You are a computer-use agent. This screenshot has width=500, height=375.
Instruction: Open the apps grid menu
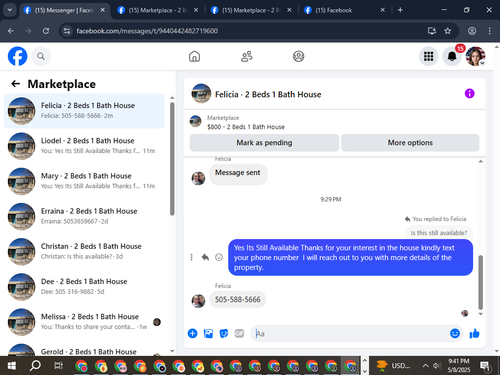[428, 56]
